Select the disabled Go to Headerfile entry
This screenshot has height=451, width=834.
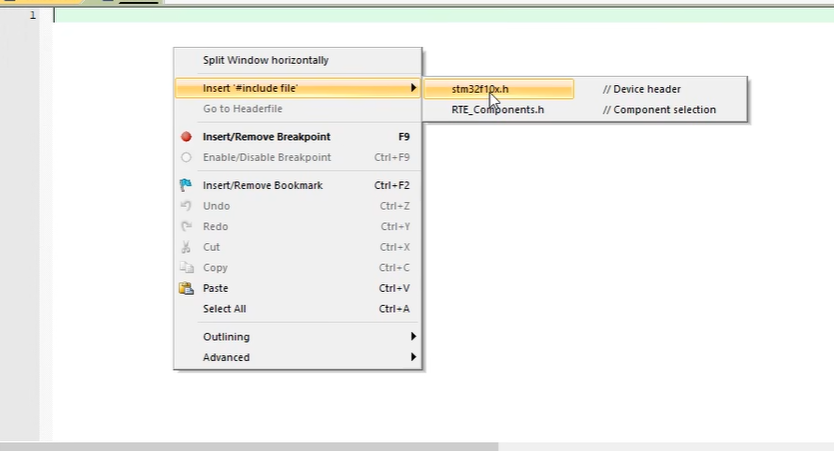(x=298, y=108)
